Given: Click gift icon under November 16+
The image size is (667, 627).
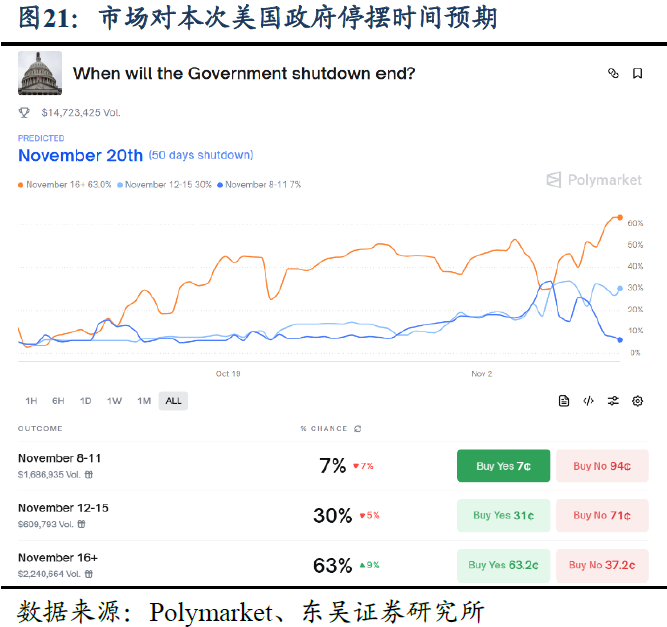Looking at the screenshot, I should pos(88,574).
